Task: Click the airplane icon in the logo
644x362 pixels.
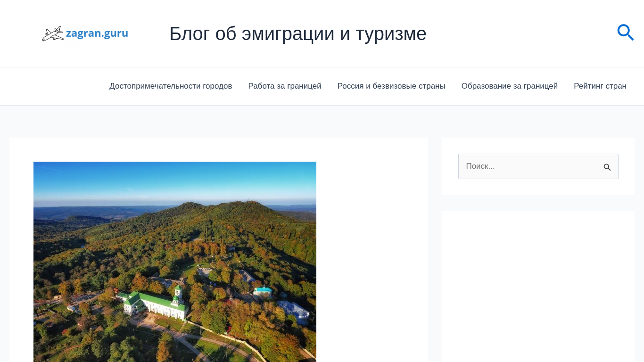Action: click(x=52, y=34)
